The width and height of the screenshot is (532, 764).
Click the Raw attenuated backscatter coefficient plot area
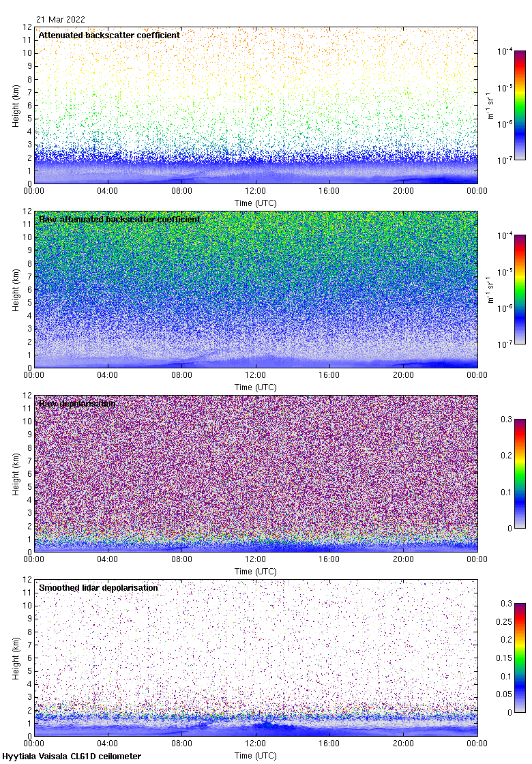[256, 289]
